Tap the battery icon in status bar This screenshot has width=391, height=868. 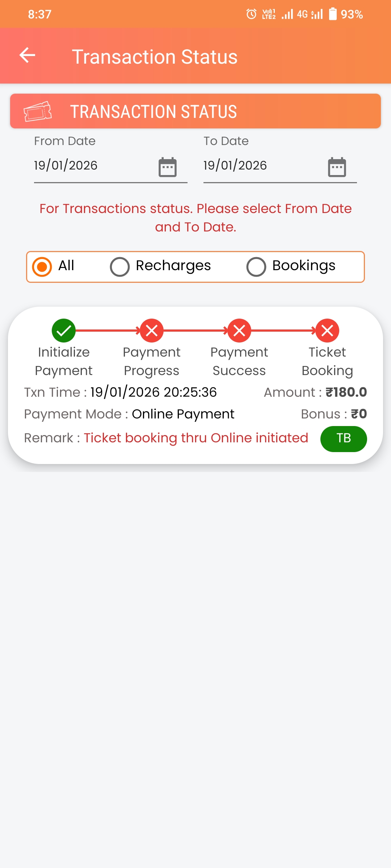332,14
